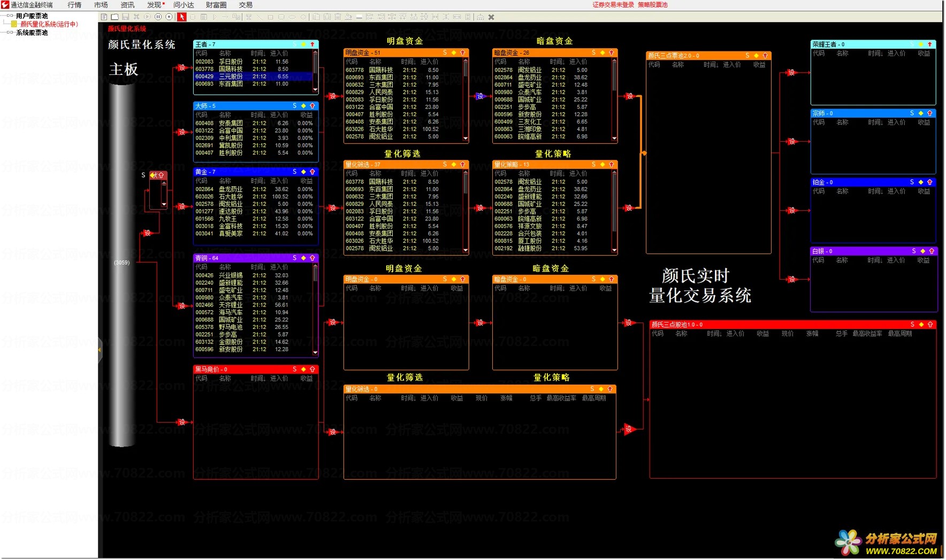This screenshot has width=946, height=560.
Task: Select the 颜氏量化系统 red tab label
Action: coord(127,29)
